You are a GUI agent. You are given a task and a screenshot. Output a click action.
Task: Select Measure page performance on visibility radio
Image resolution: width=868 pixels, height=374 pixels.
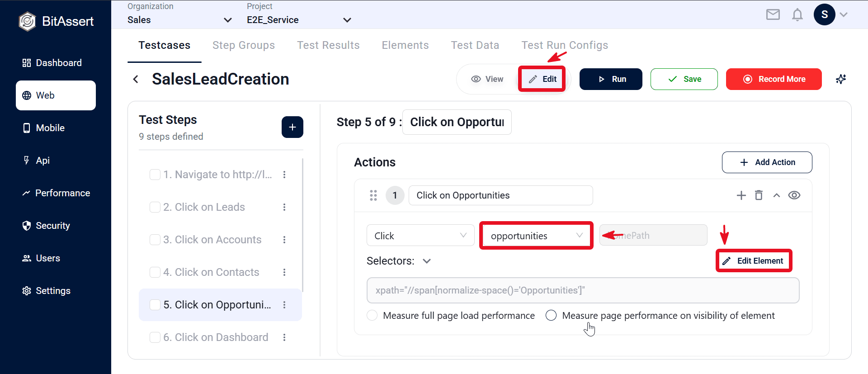pos(551,315)
